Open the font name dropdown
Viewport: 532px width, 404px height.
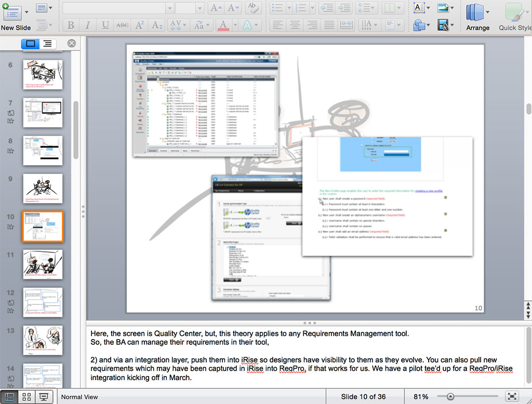(170, 8)
